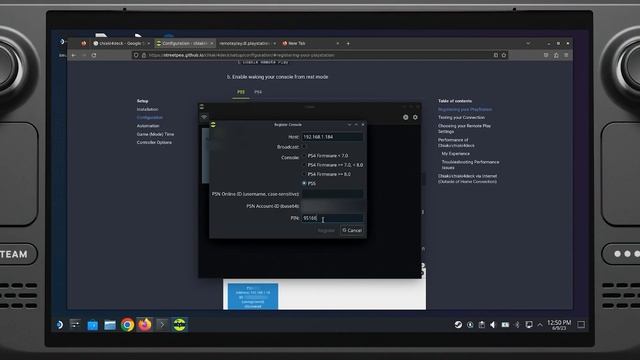Open the application launcher in taskbar
The image size is (640, 360).
point(60,325)
